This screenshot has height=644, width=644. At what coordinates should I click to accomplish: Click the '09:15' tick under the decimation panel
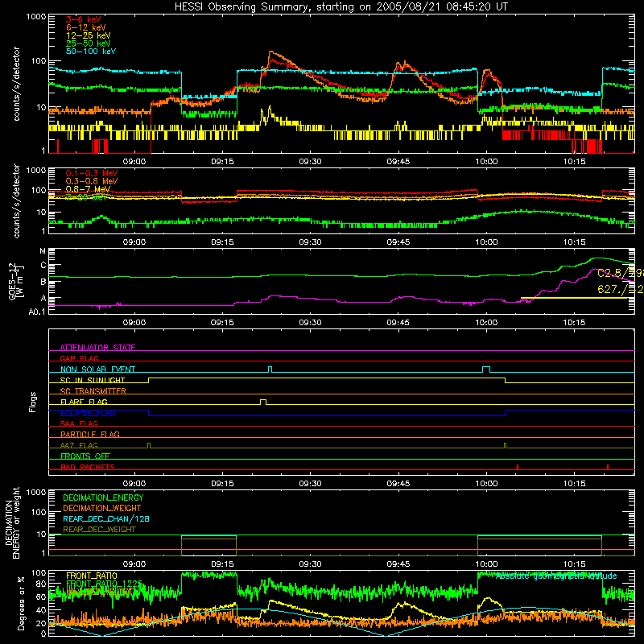pos(222,564)
